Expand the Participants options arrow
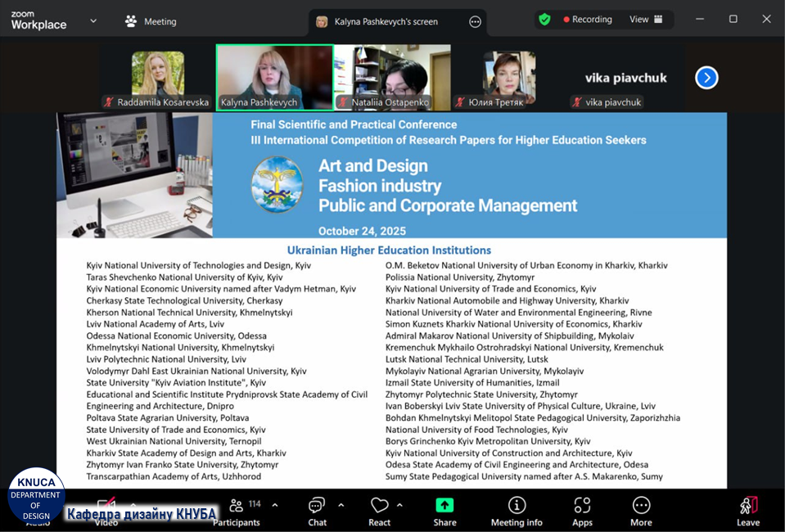Screen dimensions: 785x532 tap(275, 505)
